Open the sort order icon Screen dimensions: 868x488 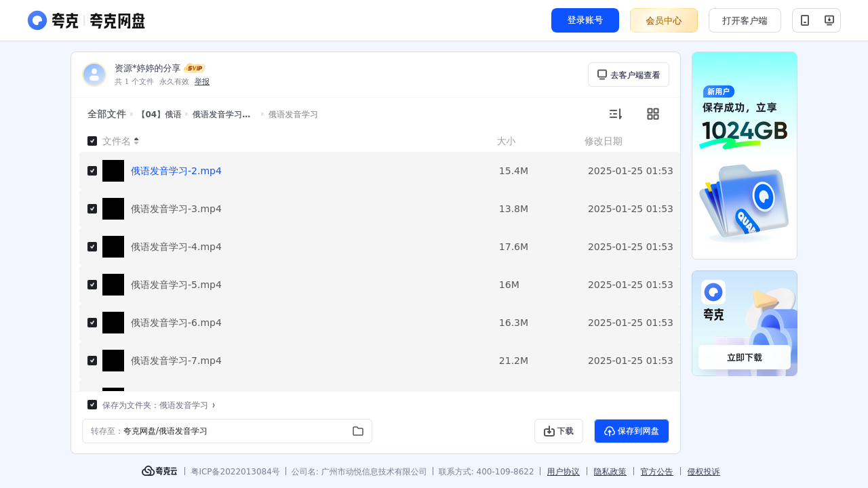pos(615,114)
